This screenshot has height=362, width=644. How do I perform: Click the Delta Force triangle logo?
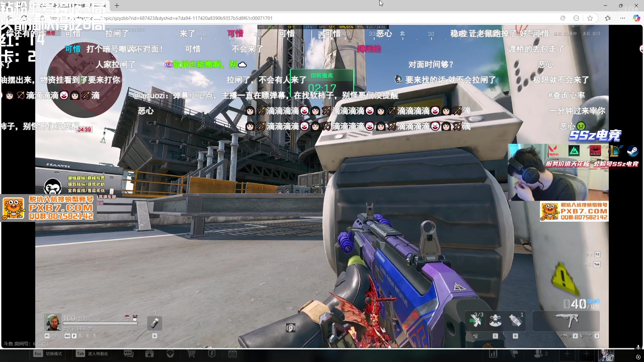click(574, 151)
